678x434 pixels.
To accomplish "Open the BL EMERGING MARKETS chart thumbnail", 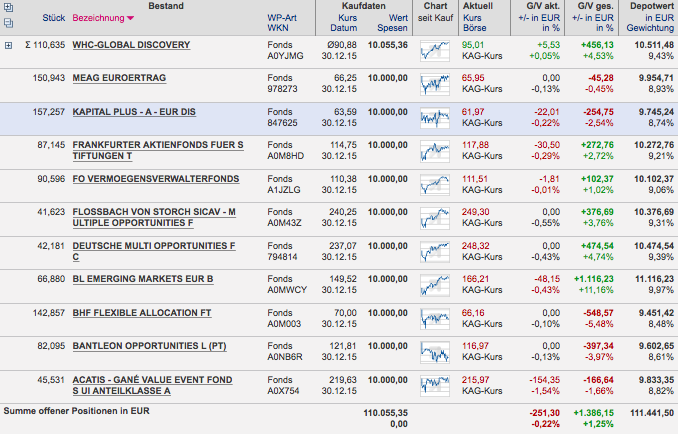I will click(x=435, y=285).
